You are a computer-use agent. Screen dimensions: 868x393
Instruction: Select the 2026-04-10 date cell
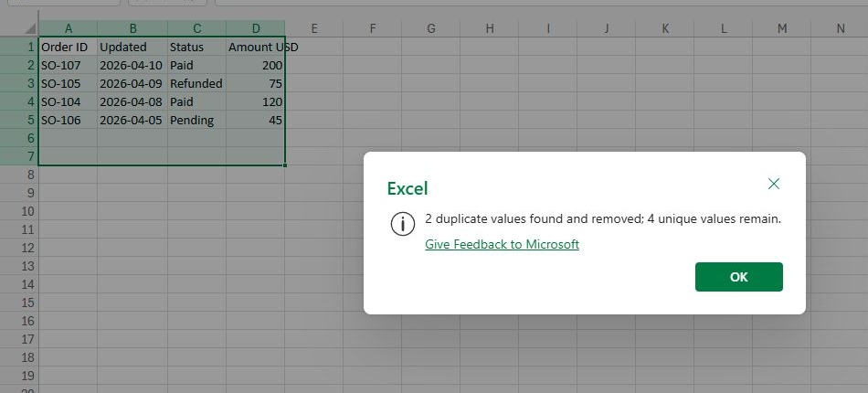132,65
